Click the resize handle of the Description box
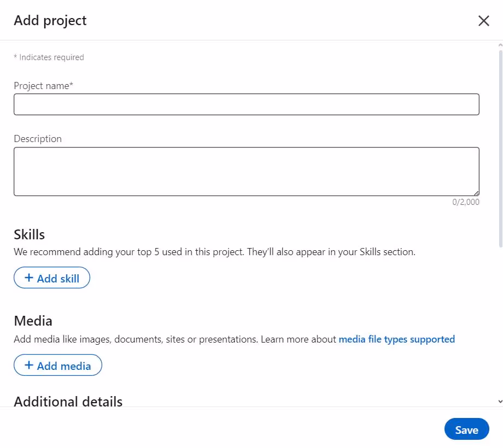This screenshot has width=503, height=448. (476, 193)
